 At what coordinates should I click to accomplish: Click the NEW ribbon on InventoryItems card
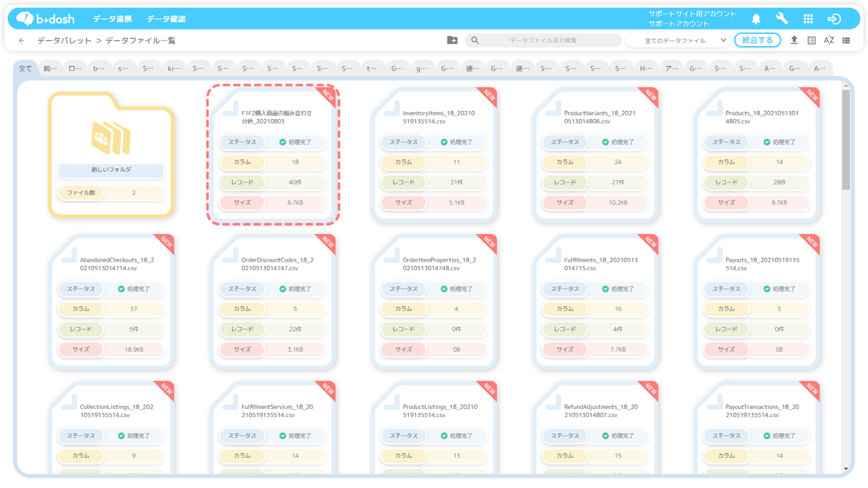tap(488, 96)
